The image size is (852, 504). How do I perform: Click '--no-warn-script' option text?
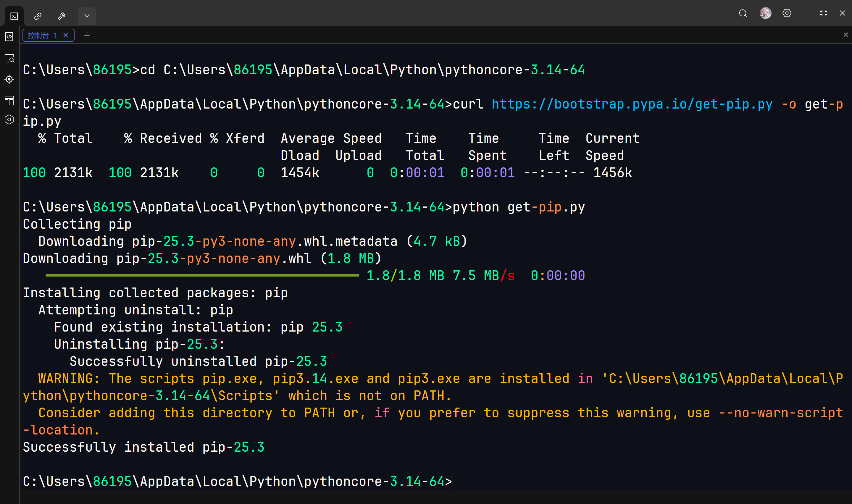[781, 413]
